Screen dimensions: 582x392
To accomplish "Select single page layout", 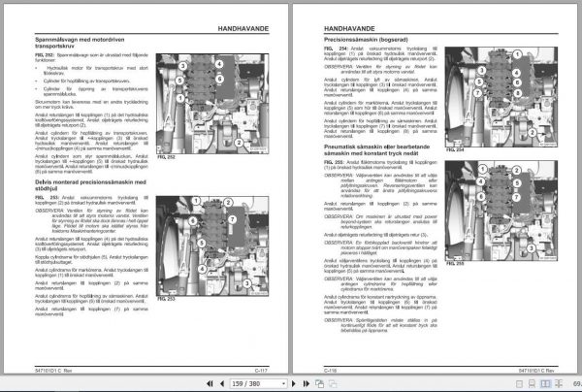I will (520, 384).
